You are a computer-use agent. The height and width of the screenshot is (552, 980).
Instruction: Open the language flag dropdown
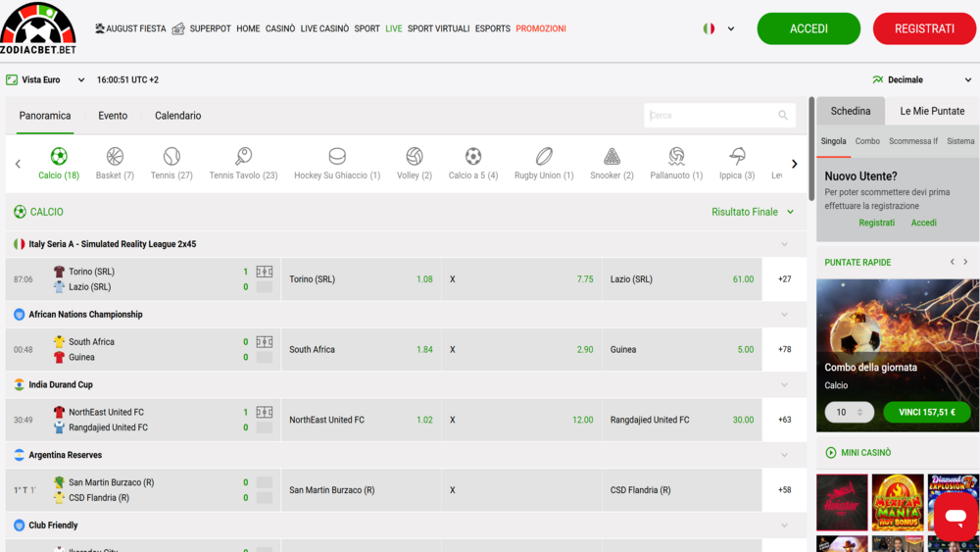(x=718, y=28)
